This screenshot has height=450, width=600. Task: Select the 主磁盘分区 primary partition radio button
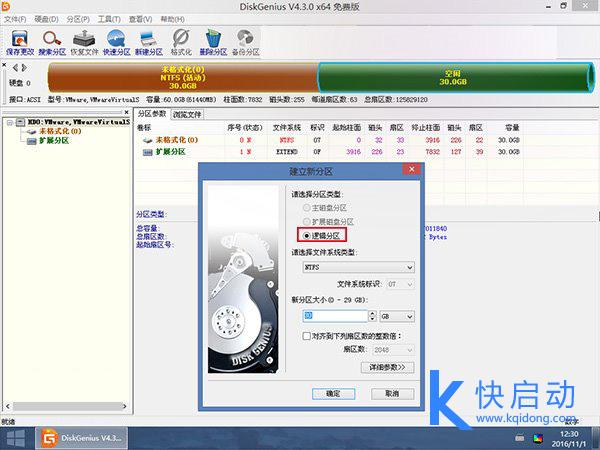(x=307, y=208)
